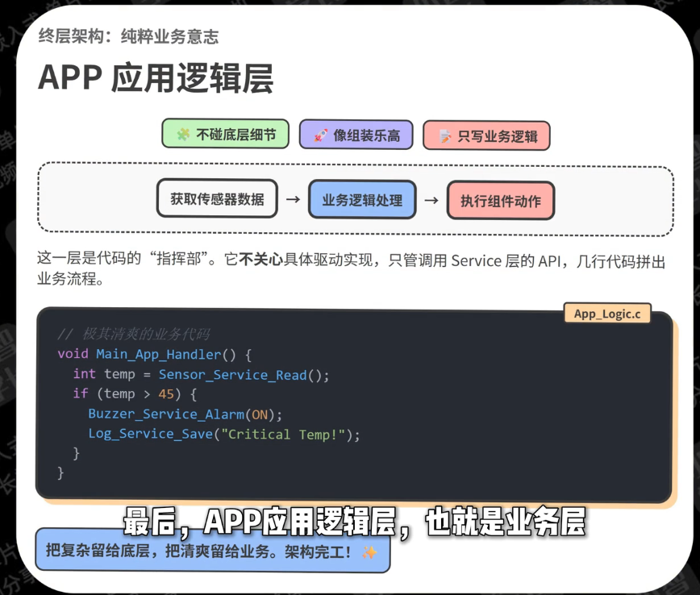Click the arrow between 获取传感器数据 and 业务逻辑处理
Screen dimensions: 700x595
(x=293, y=199)
